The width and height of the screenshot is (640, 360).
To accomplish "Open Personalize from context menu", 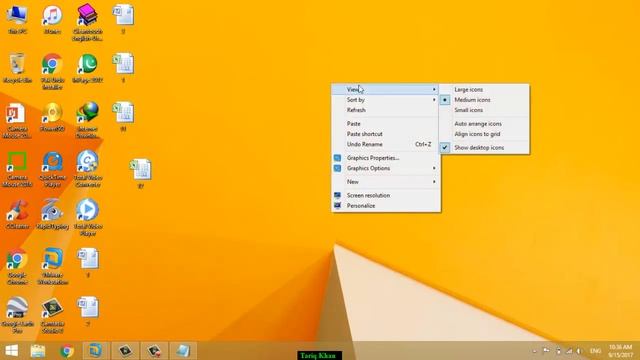I will pos(386,206).
